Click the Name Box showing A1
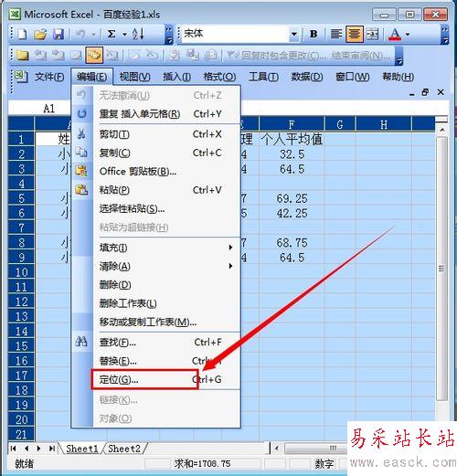This screenshot has height=476, width=457. coord(39,109)
